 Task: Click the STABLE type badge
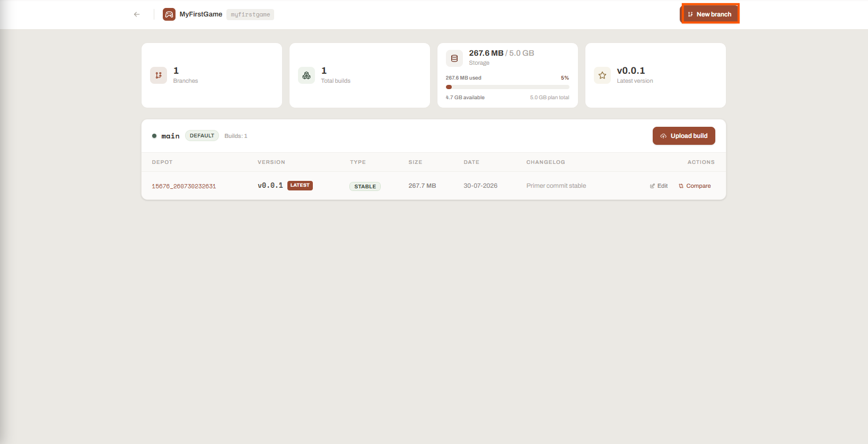coord(365,187)
